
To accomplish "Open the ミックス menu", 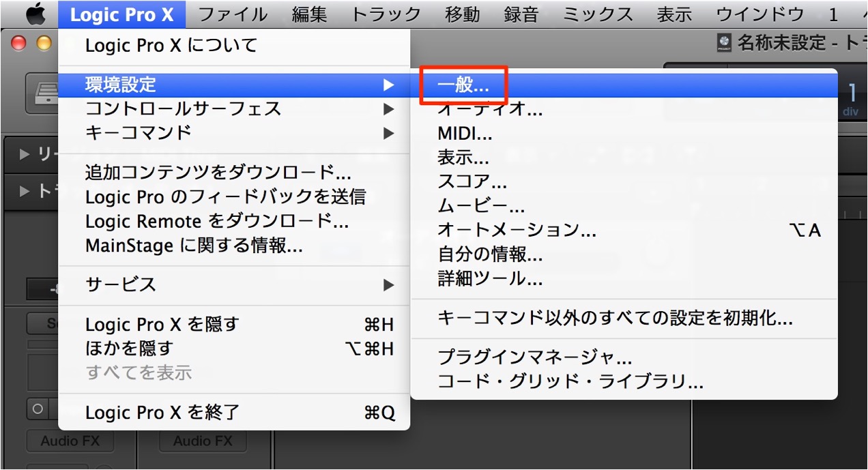I will pyautogui.click(x=598, y=14).
